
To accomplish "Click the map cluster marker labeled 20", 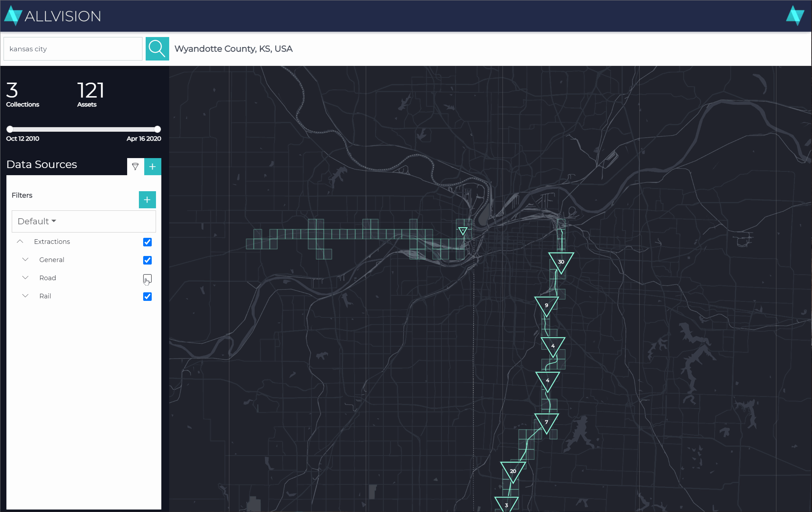I will [x=513, y=471].
